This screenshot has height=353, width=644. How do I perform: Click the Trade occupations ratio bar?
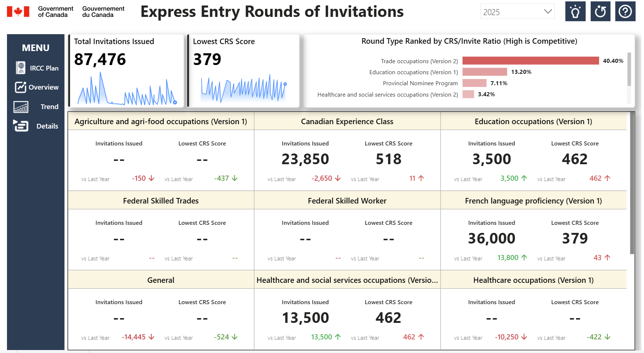click(x=531, y=61)
